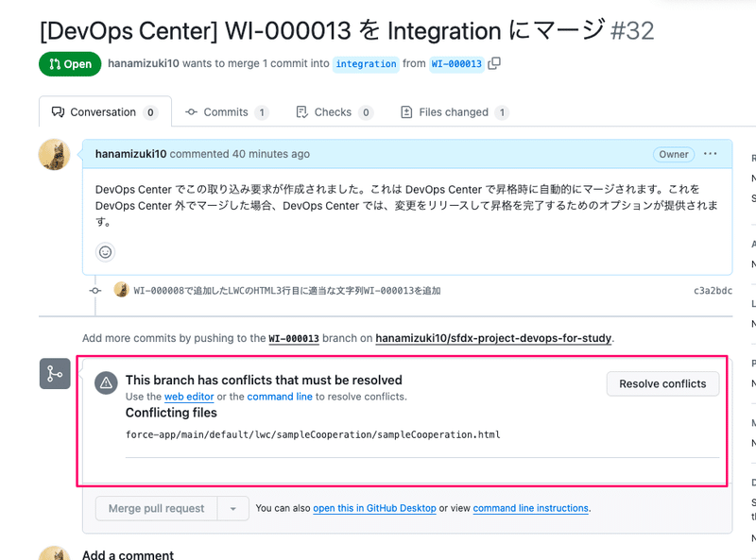Switch to the Checks tab
Image resolution: width=756 pixels, height=560 pixels.
[334, 112]
